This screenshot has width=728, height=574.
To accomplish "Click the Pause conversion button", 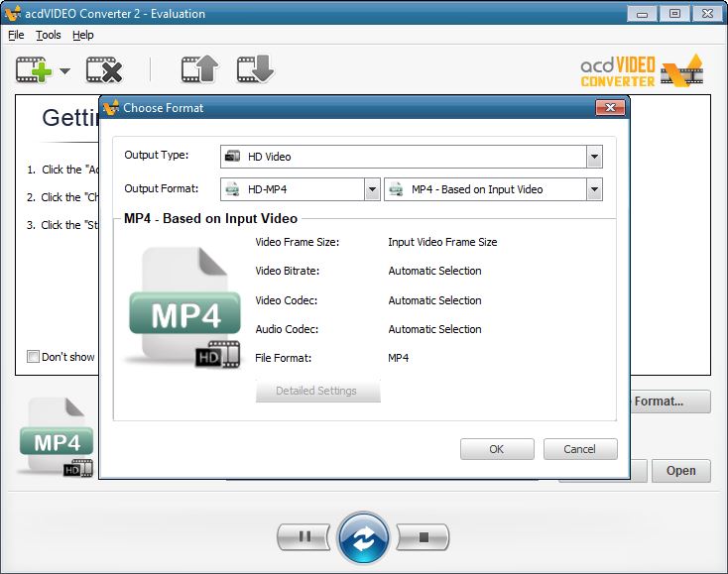I will point(304,537).
